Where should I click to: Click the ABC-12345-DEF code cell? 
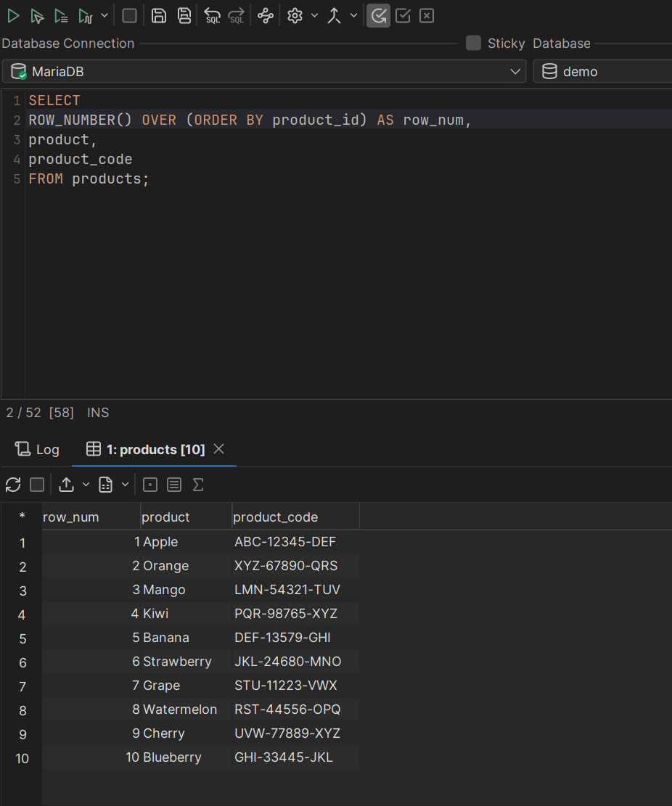296,542
